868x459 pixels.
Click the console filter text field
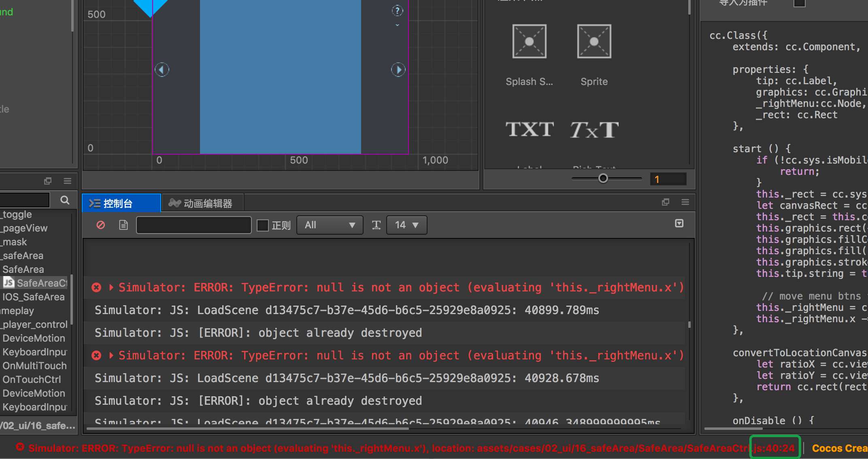click(x=194, y=225)
